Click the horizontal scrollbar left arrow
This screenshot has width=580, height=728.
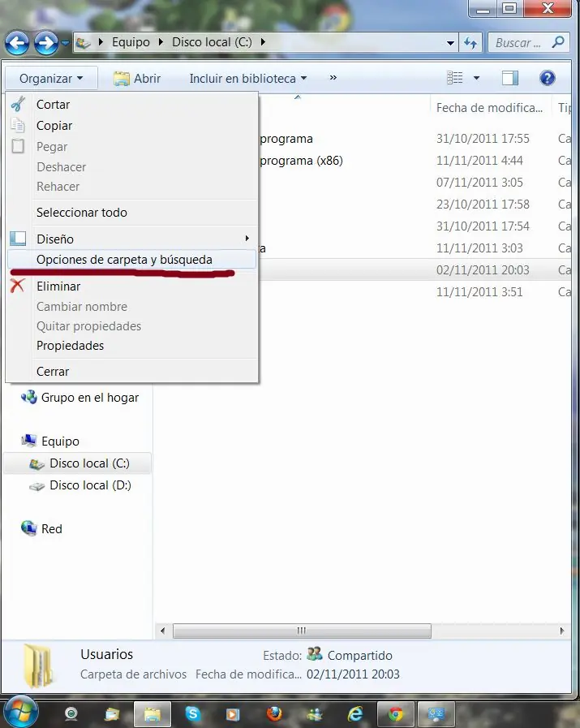point(162,631)
